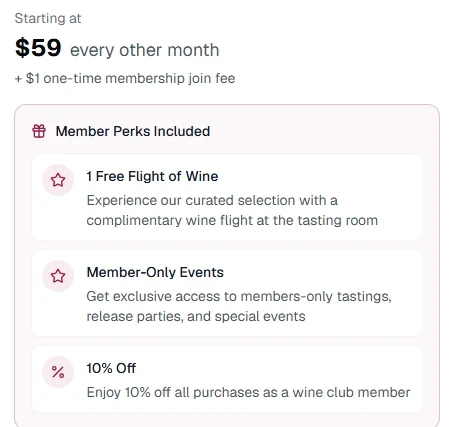Click the complimentary wine flight description

click(x=232, y=210)
